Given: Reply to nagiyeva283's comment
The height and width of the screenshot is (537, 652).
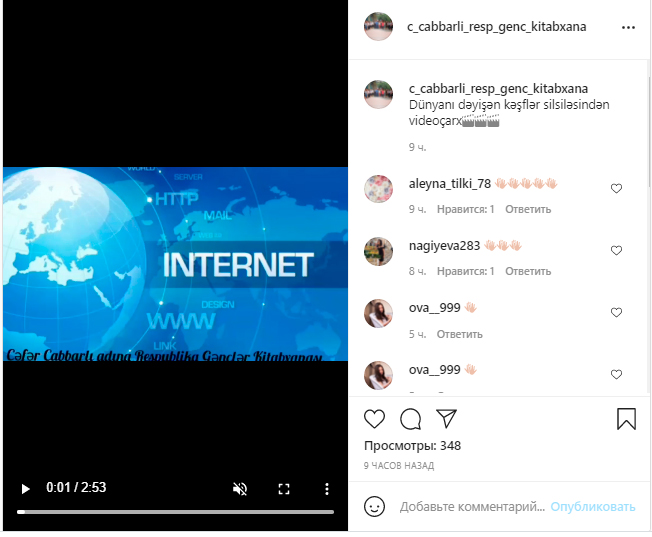Looking at the screenshot, I should coord(528,271).
